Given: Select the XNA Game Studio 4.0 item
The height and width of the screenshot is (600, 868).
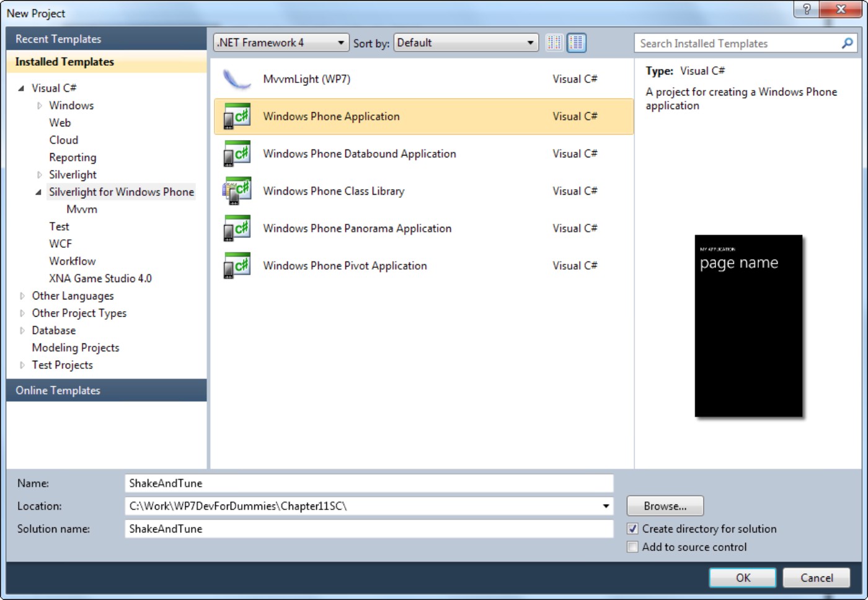Looking at the screenshot, I should click(100, 278).
